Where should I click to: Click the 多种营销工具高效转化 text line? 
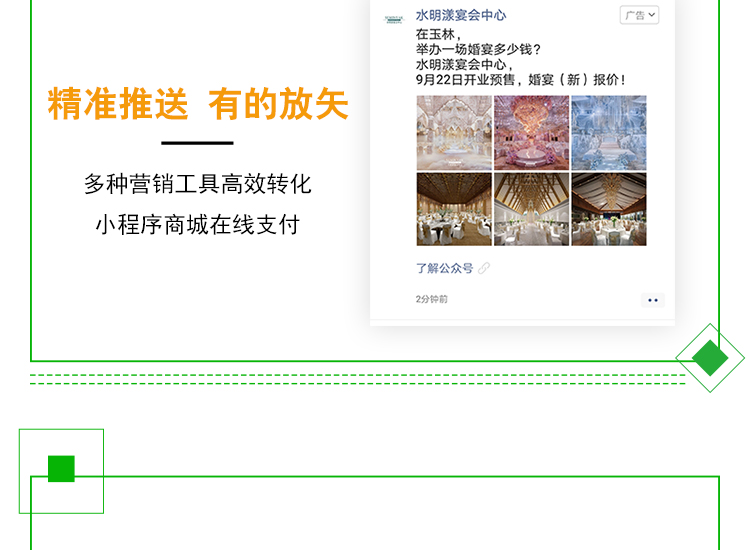(x=198, y=184)
